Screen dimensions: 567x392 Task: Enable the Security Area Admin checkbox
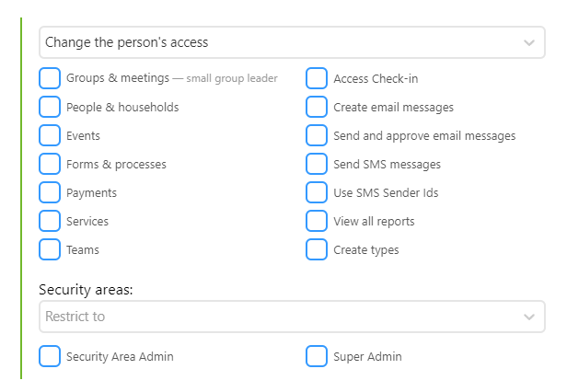coord(50,356)
